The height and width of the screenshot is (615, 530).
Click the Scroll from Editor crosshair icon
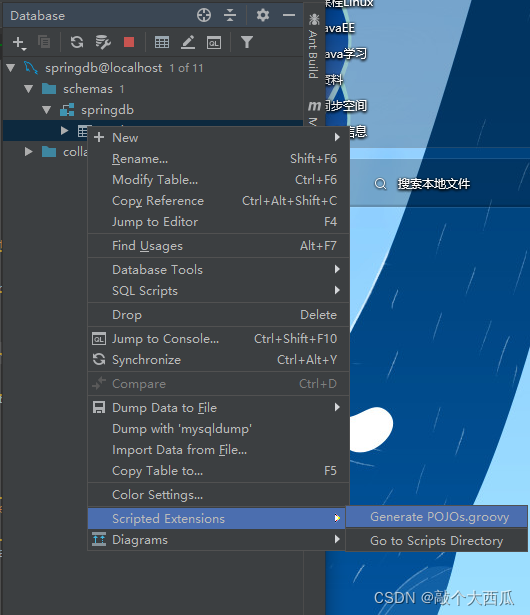(x=204, y=15)
